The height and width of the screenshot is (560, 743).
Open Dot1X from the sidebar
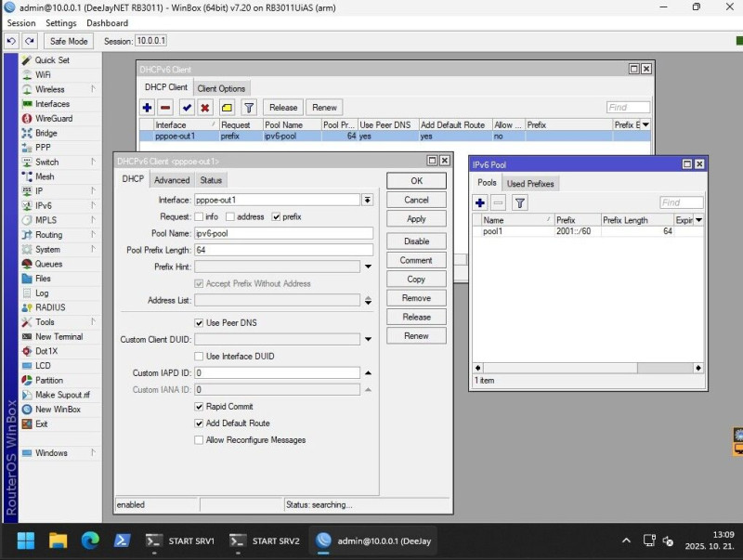click(46, 351)
